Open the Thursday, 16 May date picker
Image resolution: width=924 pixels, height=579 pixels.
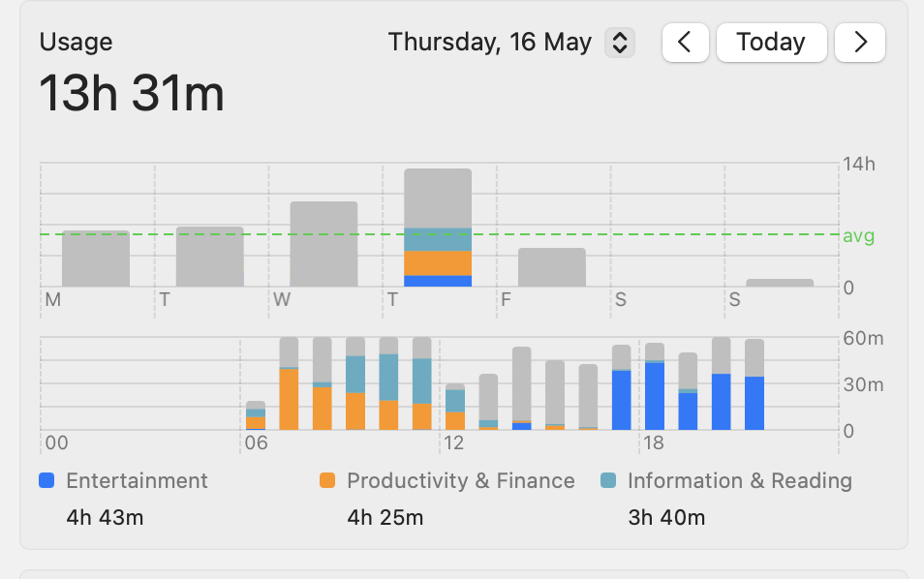click(490, 43)
